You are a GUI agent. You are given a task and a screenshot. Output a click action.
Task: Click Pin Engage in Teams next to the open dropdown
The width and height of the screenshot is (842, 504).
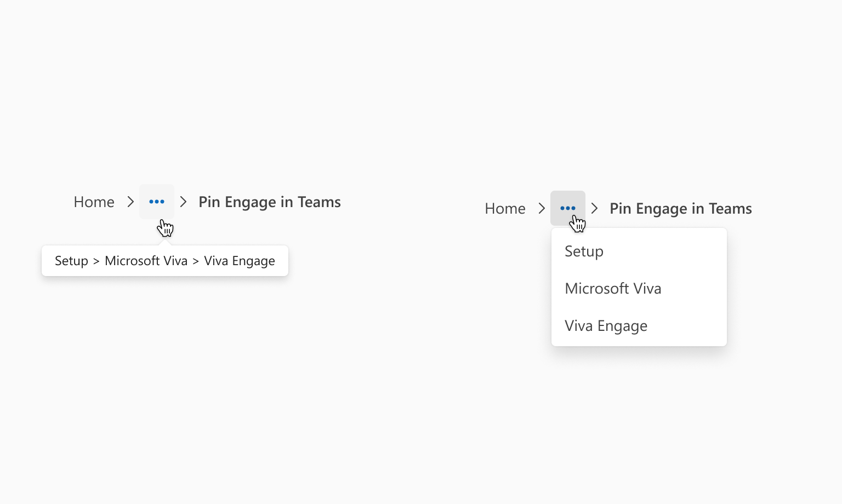click(681, 209)
